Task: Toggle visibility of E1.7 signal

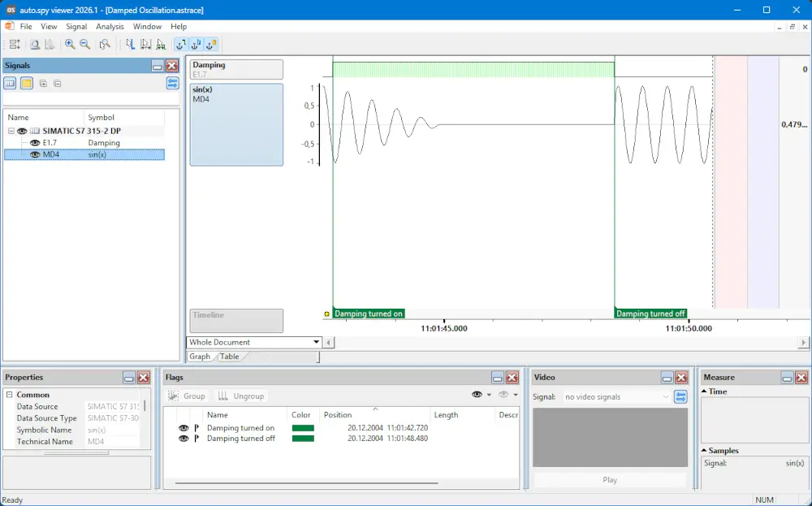Action: 35,143
